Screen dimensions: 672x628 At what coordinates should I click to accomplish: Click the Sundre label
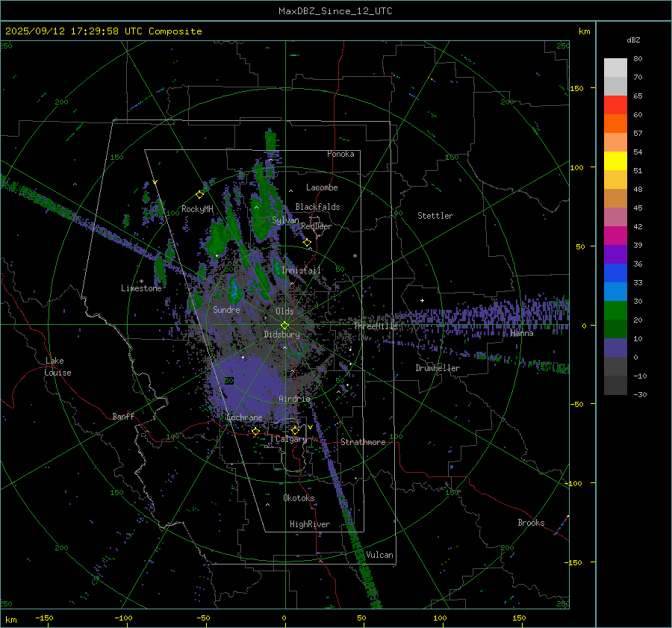(x=226, y=309)
